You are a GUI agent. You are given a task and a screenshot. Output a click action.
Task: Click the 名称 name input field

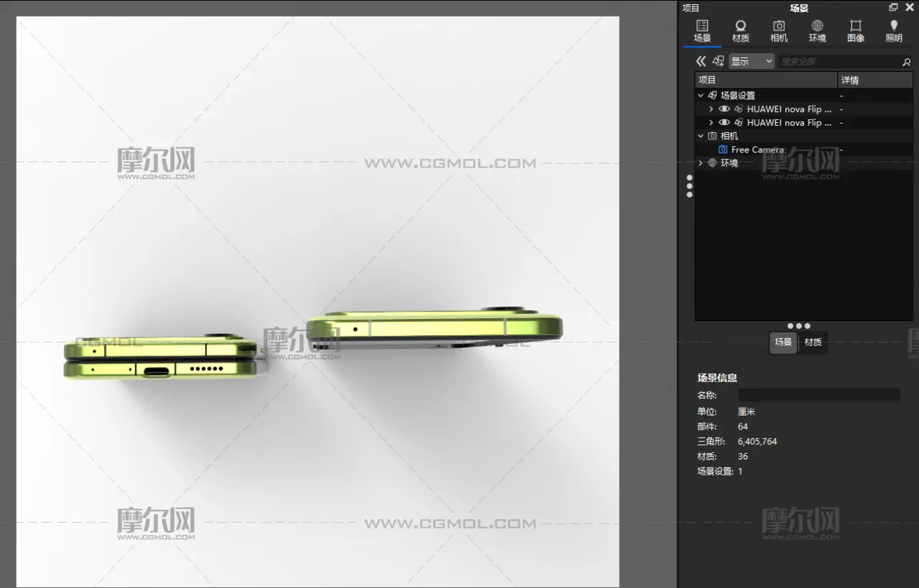pyautogui.click(x=818, y=395)
